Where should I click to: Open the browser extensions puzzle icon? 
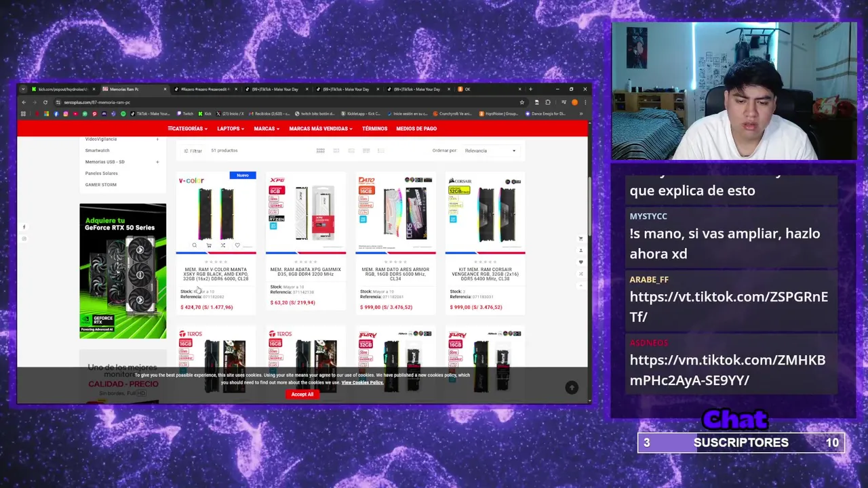point(547,102)
